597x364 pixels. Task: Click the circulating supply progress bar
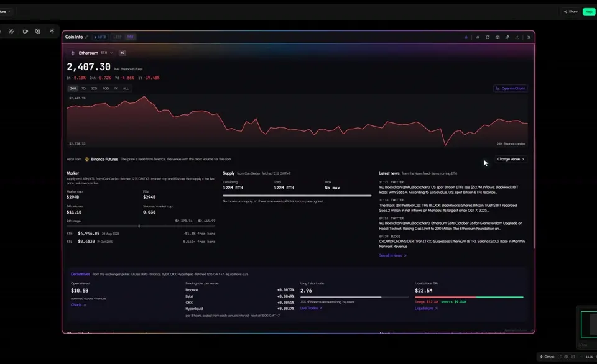point(297,196)
